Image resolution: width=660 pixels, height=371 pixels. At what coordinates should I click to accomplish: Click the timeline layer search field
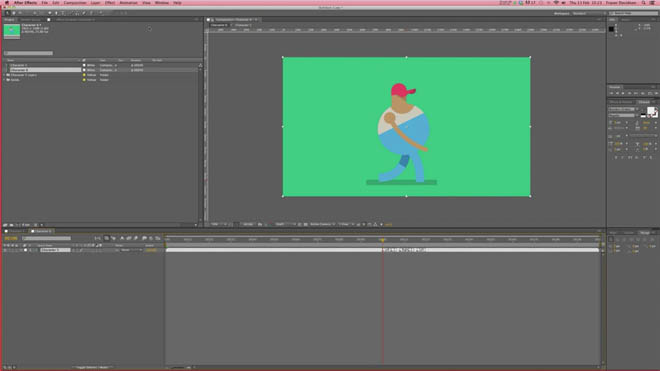[x=46, y=238]
